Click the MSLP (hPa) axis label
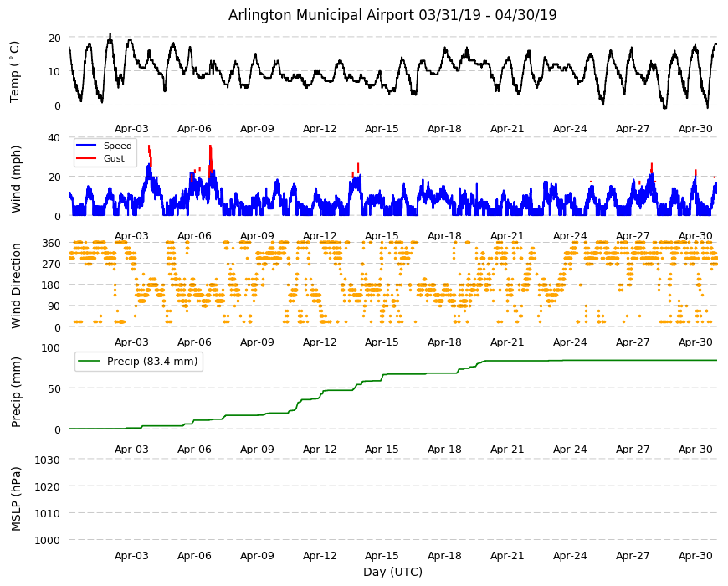 16,499
